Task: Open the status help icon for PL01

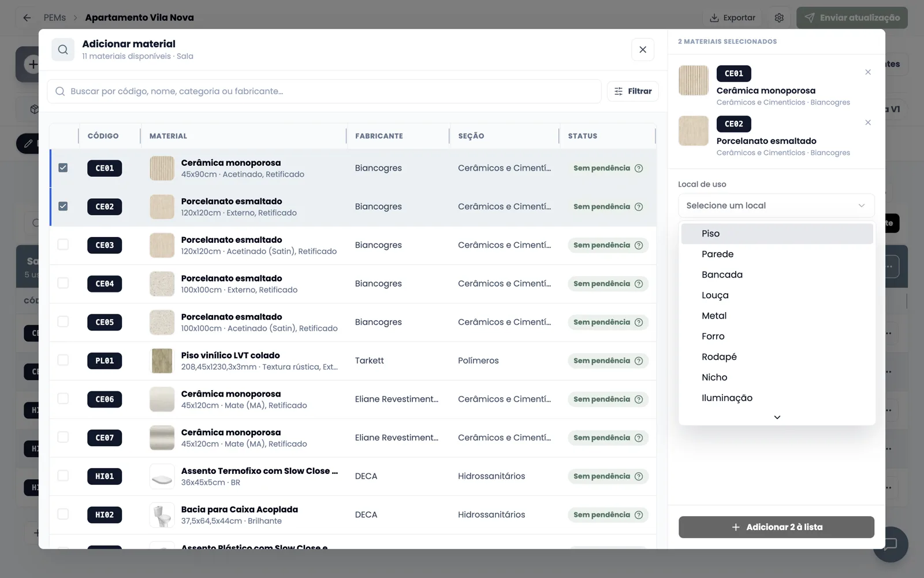Action: [639, 361]
